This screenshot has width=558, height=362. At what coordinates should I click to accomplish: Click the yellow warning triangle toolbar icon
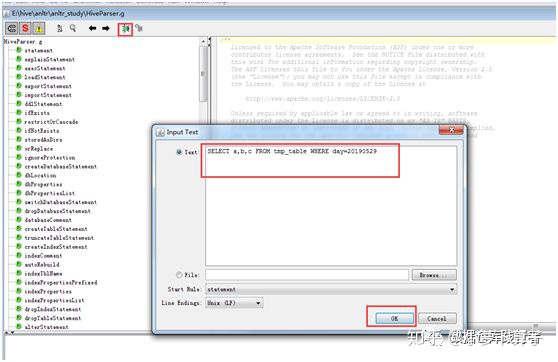point(39,28)
